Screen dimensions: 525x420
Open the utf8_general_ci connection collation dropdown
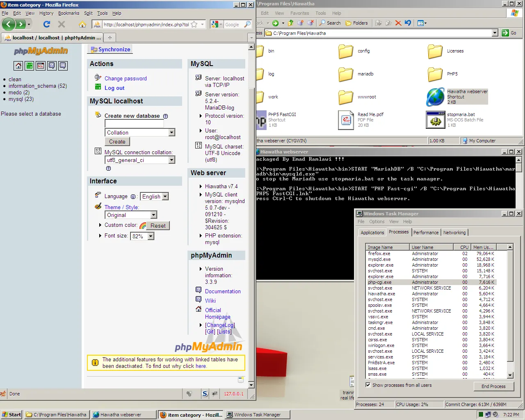172,160
